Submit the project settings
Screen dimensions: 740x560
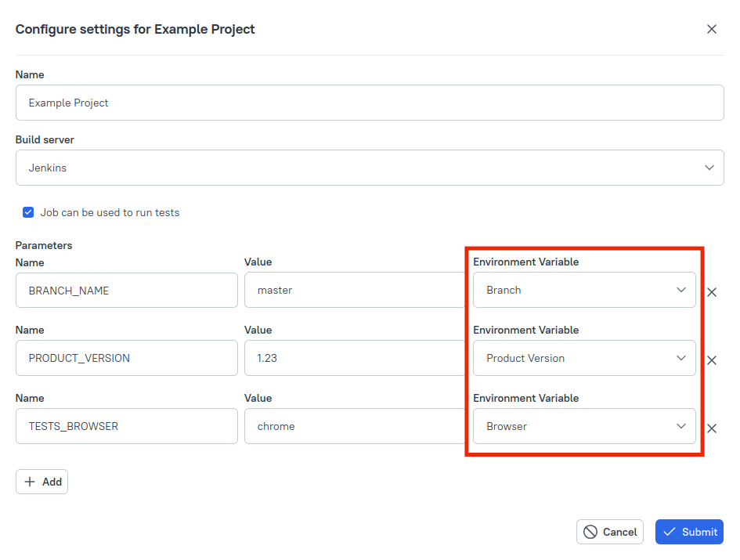click(689, 532)
